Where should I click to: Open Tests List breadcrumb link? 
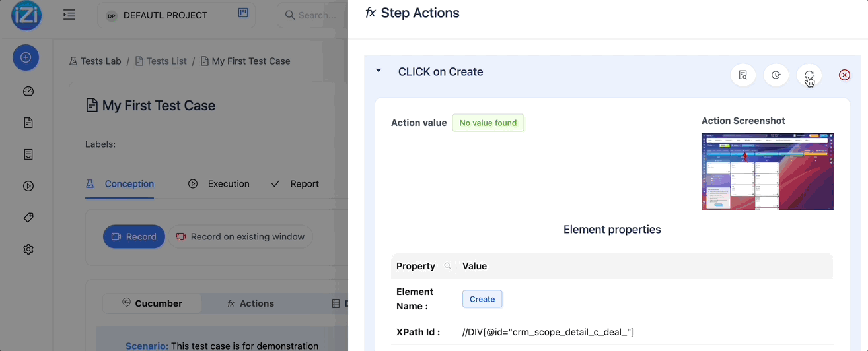click(x=161, y=61)
